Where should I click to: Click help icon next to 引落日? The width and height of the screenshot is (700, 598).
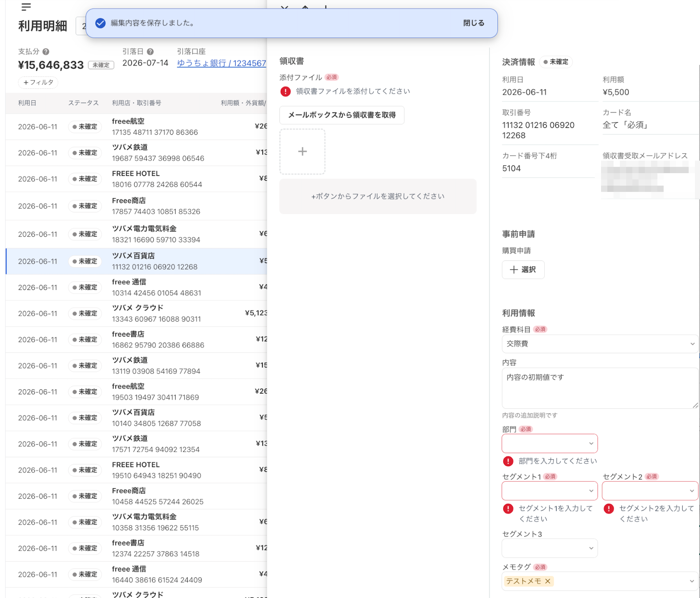coord(150,52)
